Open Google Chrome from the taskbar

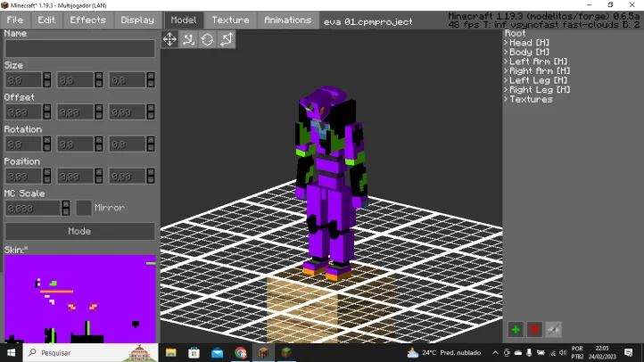pyautogui.click(x=240, y=352)
